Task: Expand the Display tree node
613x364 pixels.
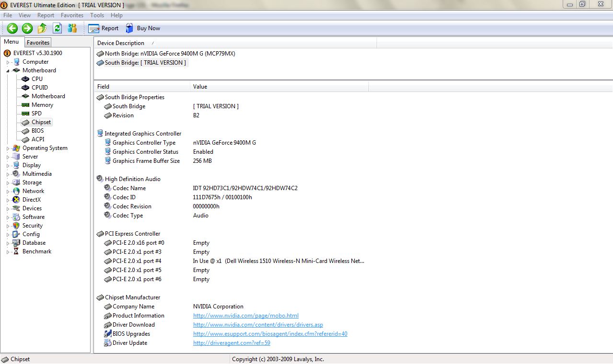Action: [x=8, y=166]
